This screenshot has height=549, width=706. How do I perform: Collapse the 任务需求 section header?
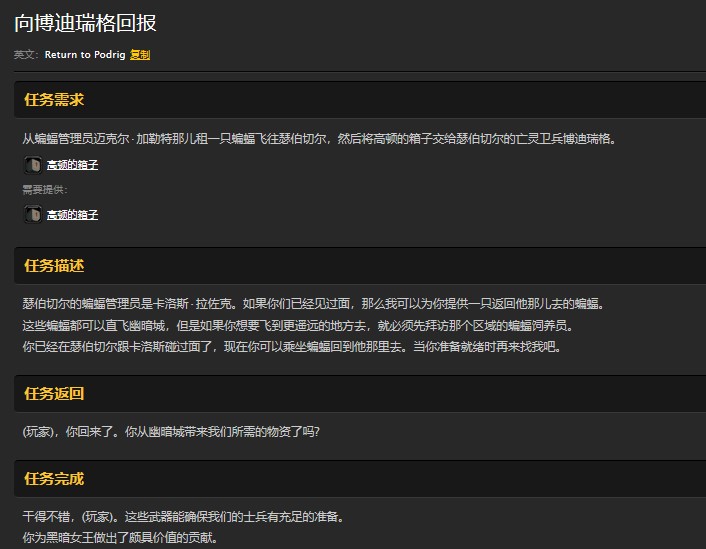coord(54,100)
